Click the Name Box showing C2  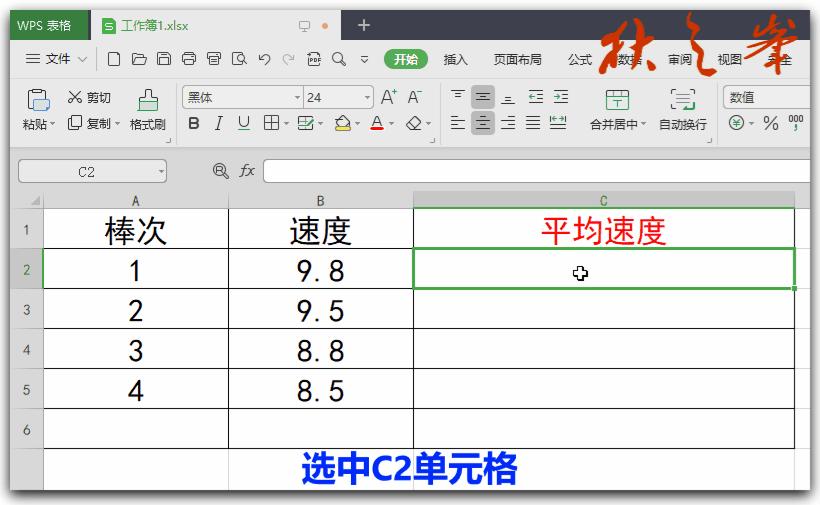pyautogui.click(x=93, y=171)
